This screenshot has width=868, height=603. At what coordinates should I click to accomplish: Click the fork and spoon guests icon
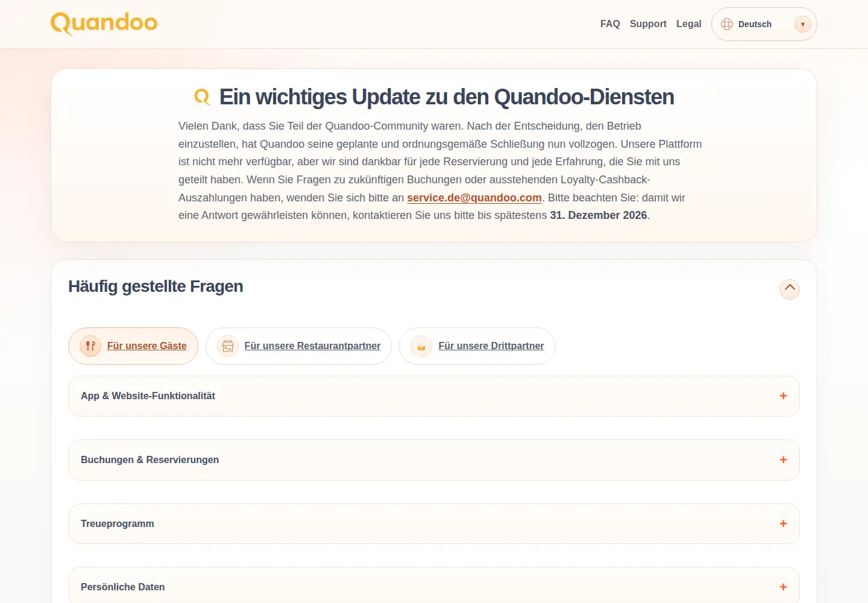coord(90,346)
